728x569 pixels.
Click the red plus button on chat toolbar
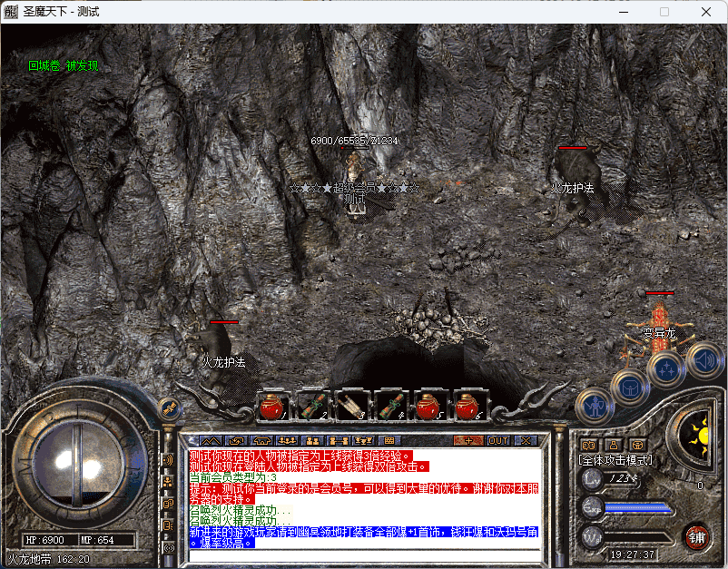click(x=468, y=440)
